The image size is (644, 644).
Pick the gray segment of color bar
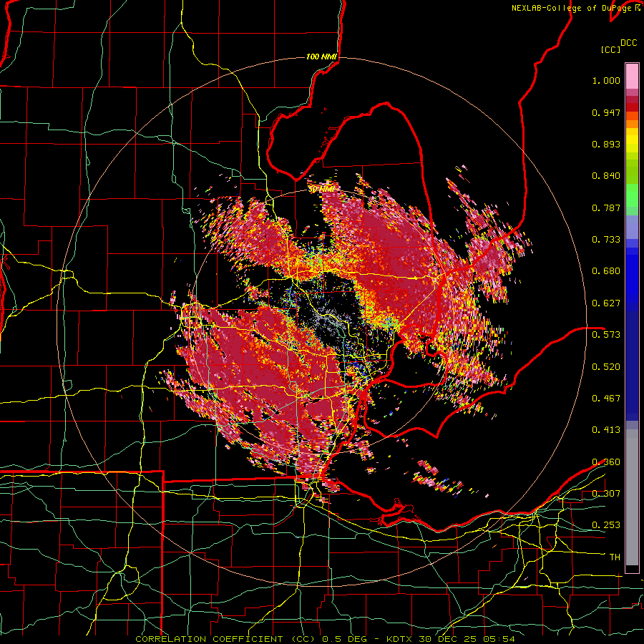(x=632, y=497)
